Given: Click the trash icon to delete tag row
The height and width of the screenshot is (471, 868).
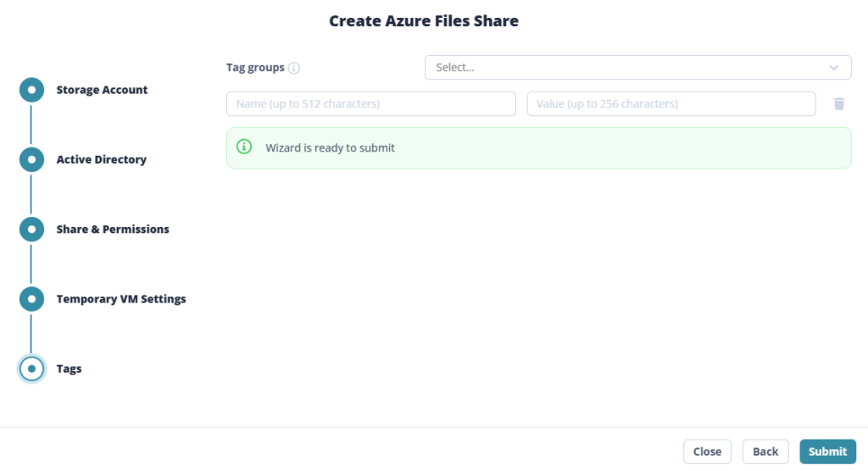Looking at the screenshot, I should coord(839,104).
